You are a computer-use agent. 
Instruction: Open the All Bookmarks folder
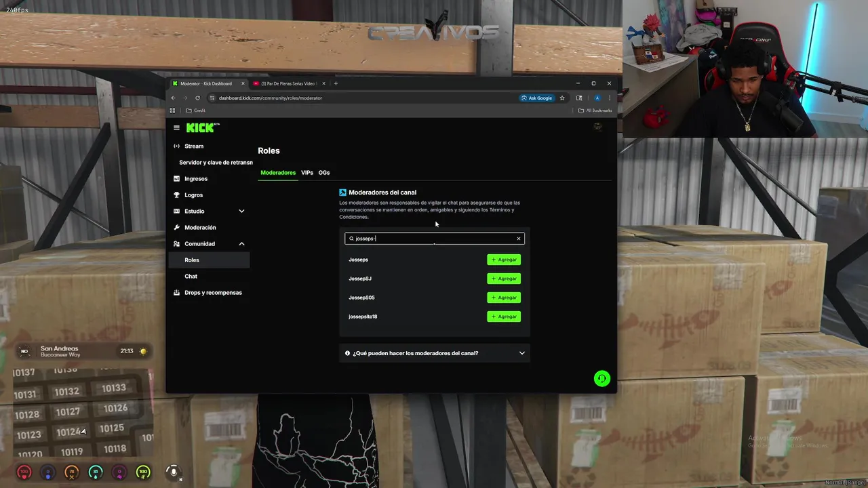point(595,110)
